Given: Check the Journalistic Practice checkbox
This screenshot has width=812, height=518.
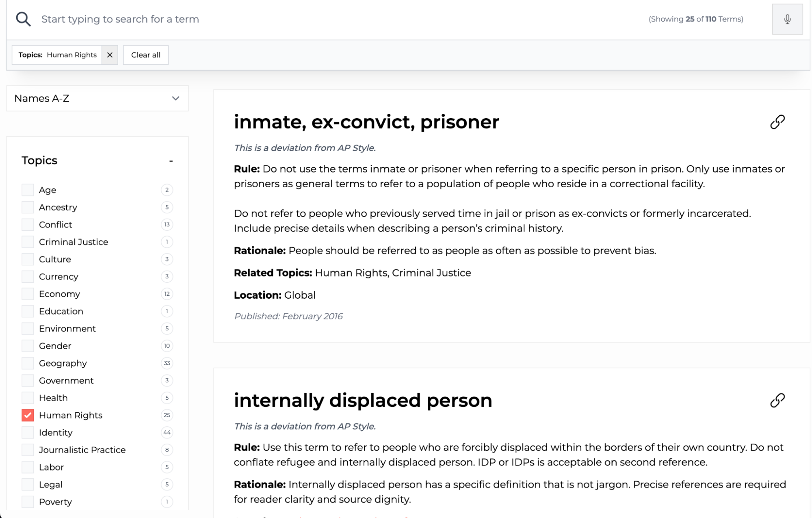Looking at the screenshot, I should point(28,450).
